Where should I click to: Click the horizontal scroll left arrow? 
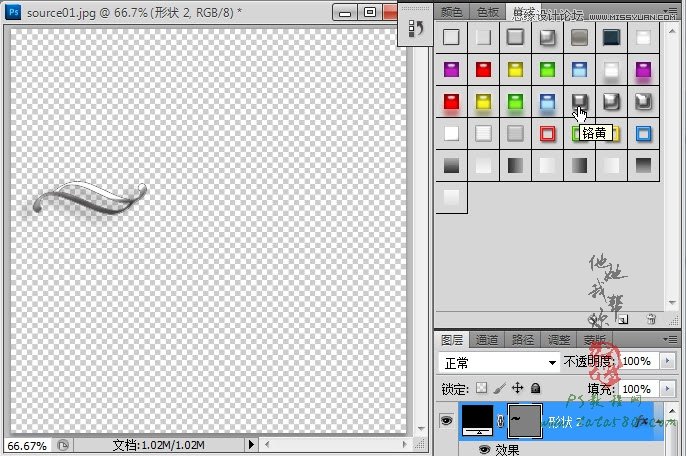267,445
